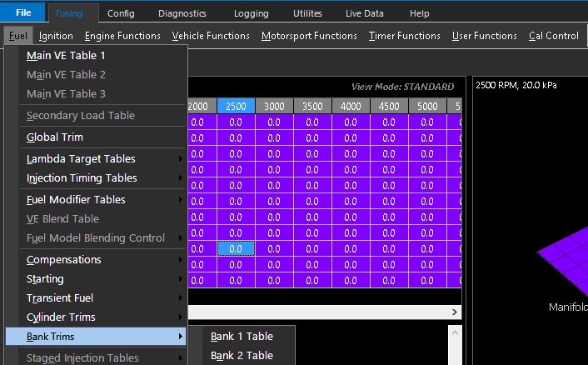Expand the Cylinder Trims submenu

(61, 317)
